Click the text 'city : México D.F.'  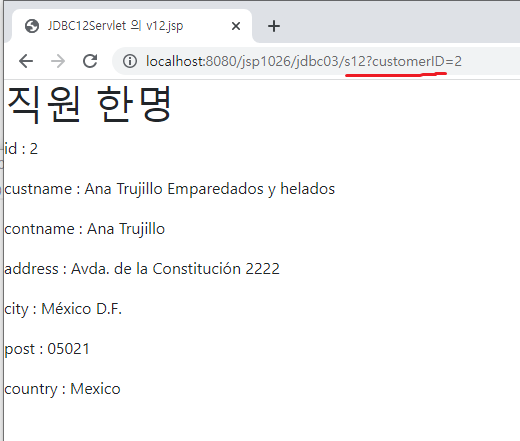63,309
